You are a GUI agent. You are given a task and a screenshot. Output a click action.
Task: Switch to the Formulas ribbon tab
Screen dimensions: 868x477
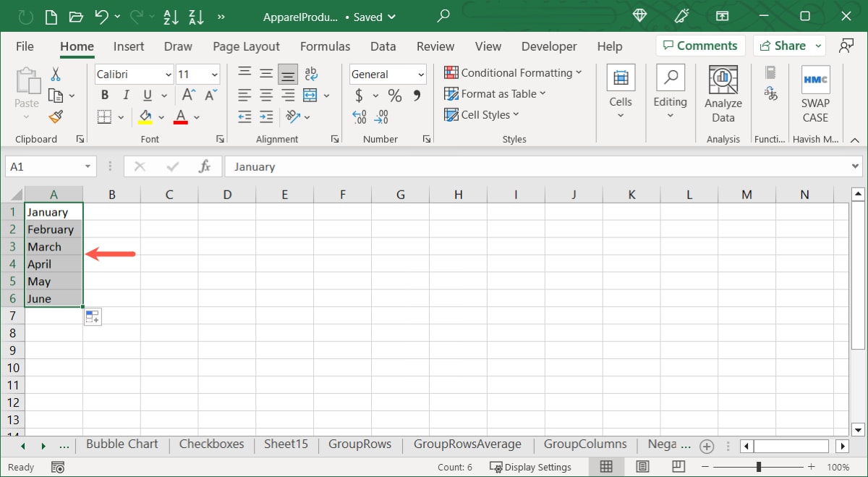[325, 46]
